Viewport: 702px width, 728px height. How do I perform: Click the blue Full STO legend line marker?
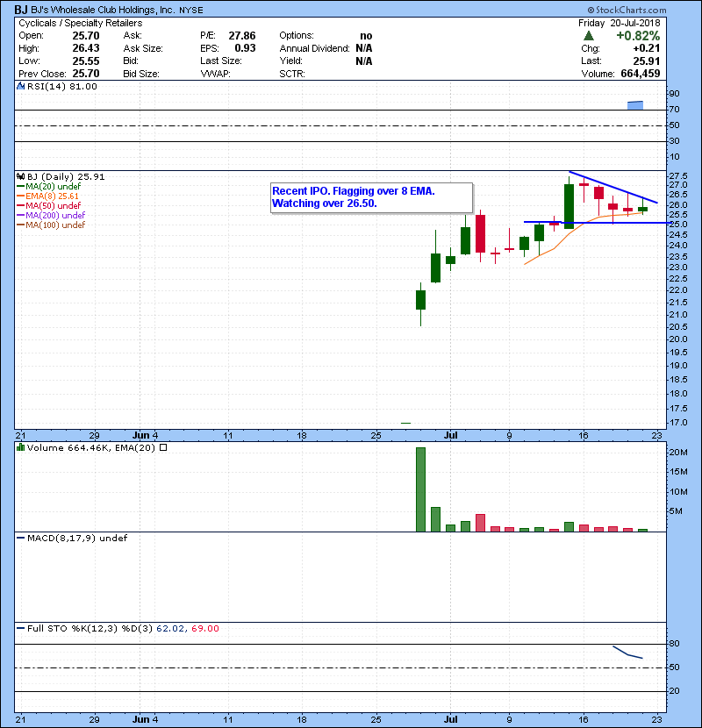coord(20,629)
